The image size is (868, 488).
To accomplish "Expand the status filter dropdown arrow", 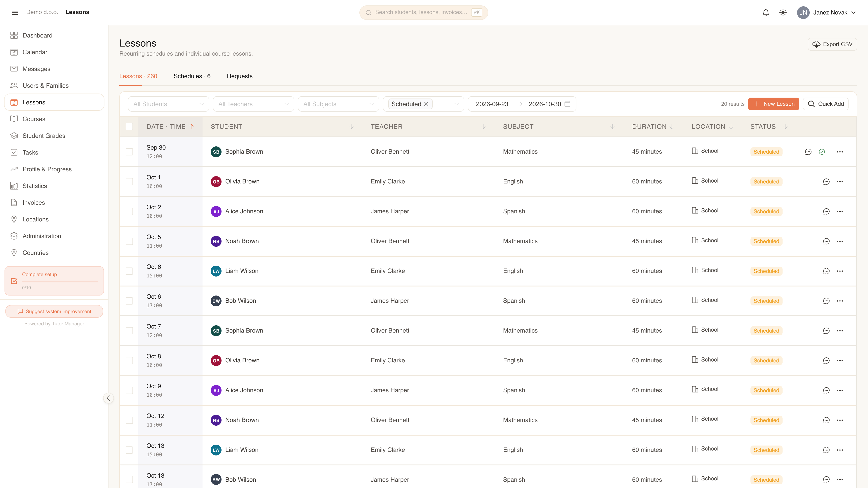I will (457, 104).
